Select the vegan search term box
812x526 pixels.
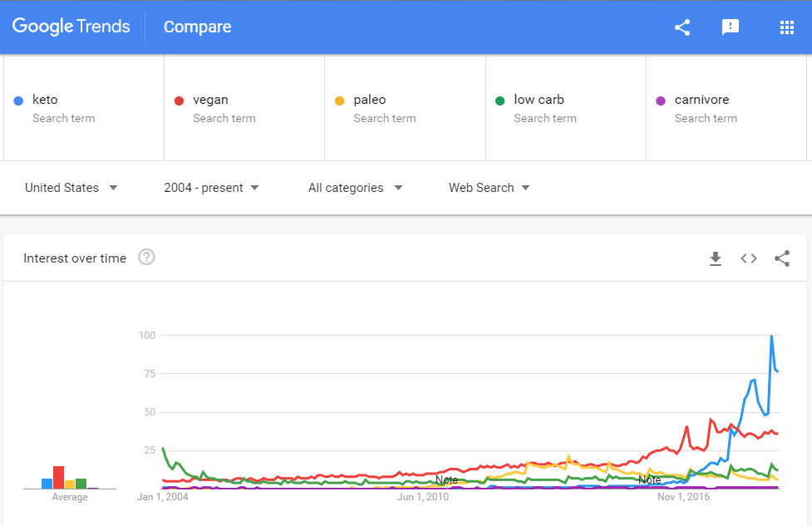210,100
